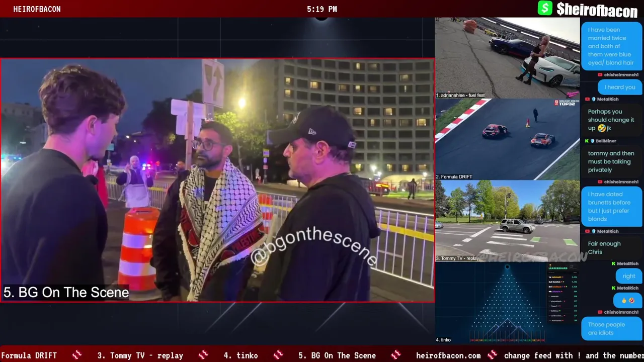
Task: Click the 'I have dated brunetts before' chat bubble
Action: click(x=611, y=207)
